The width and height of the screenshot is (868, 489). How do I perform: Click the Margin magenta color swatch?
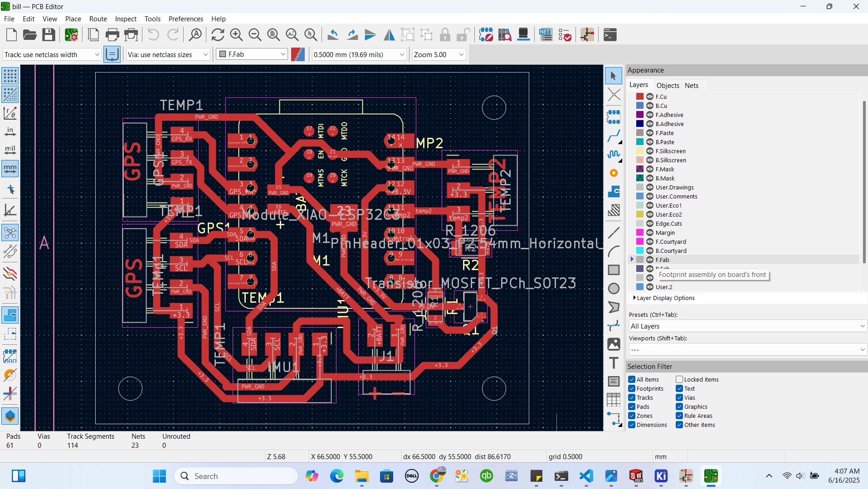coord(640,232)
